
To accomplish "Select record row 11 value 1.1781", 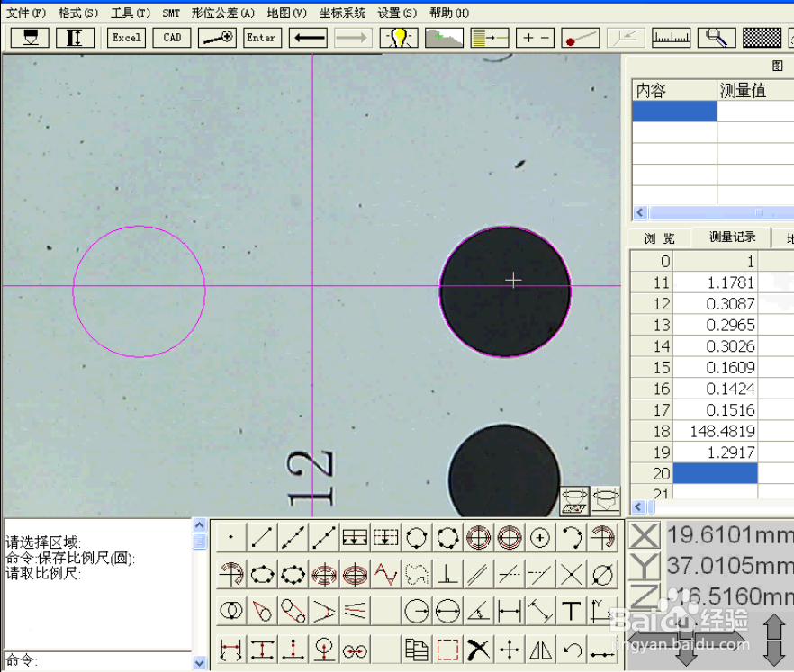I will (x=715, y=282).
